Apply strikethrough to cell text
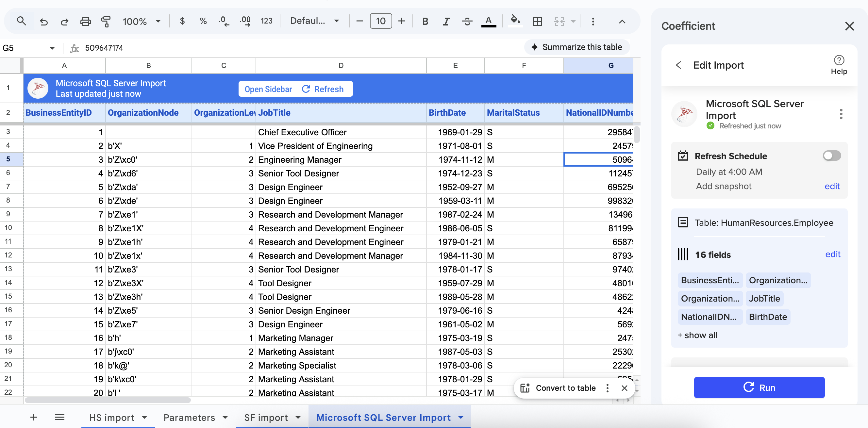 tap(467, 21)
